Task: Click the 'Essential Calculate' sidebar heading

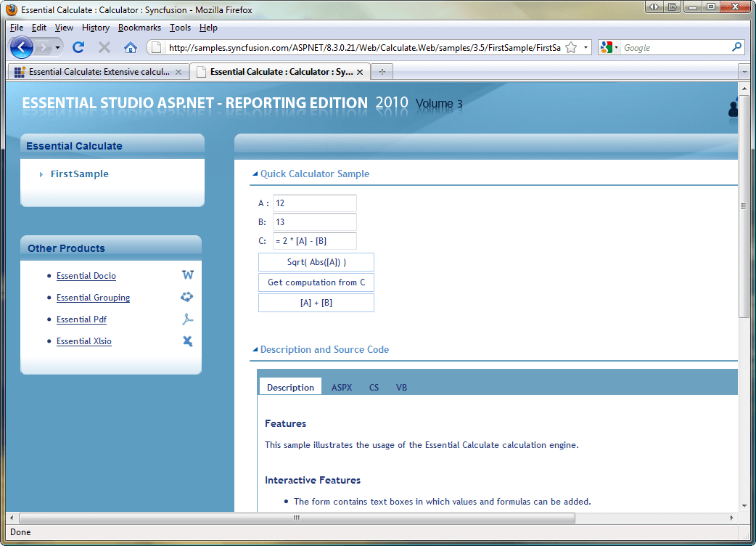Action: click(x=74, y=146)
